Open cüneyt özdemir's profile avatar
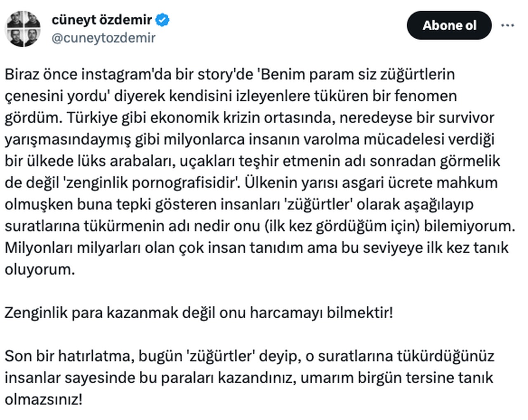The height and width of the screenshot is (420, 528). coord(23,28)
